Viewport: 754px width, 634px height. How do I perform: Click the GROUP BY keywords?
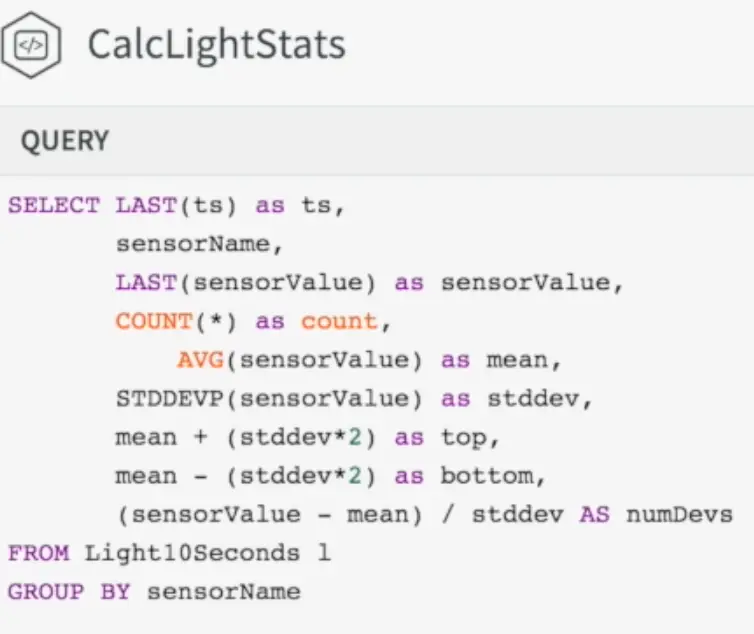(68, 592)
